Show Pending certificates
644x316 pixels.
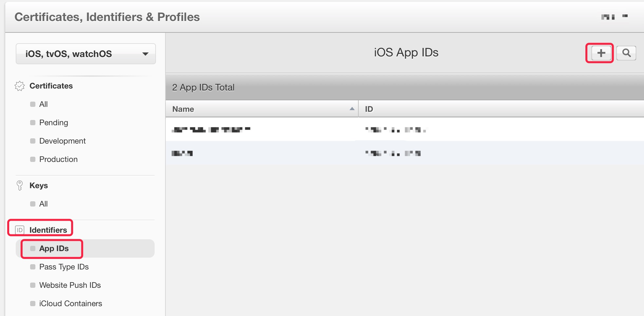point(54,123)
